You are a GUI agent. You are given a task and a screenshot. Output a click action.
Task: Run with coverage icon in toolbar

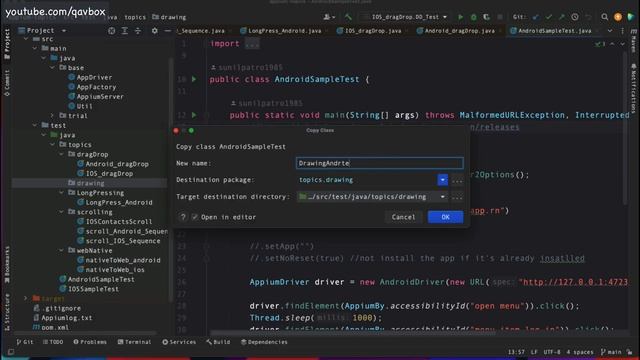(x=487, y=17)
